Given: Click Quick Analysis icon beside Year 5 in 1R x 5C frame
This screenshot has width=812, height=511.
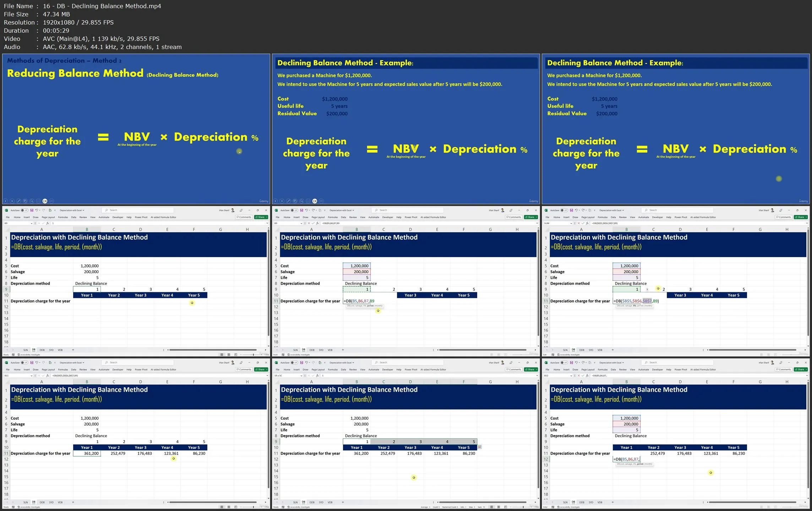Looking at the screenshot, I should pos(480,447).
